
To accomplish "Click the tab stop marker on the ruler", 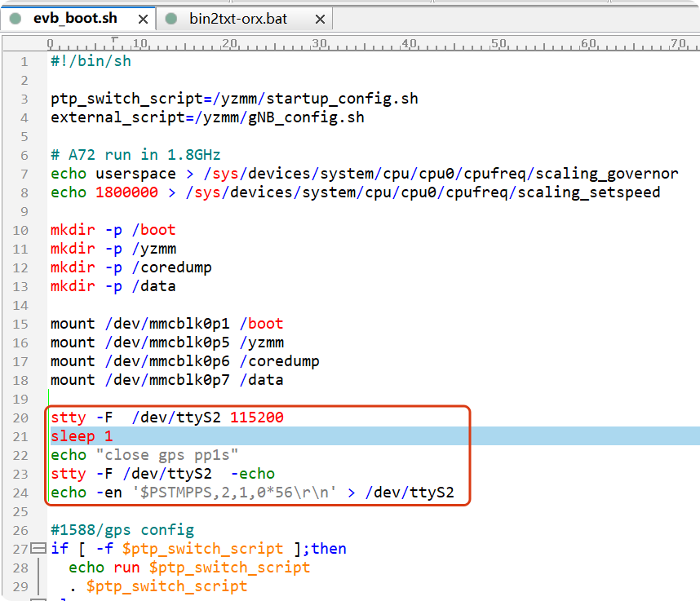I will click(114, 39).
